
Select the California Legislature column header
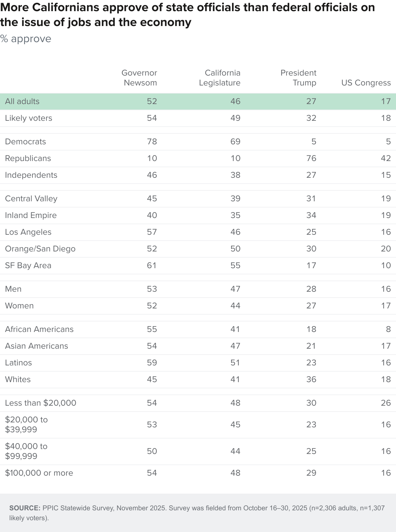pyautogui.click(x=220, y=78)
